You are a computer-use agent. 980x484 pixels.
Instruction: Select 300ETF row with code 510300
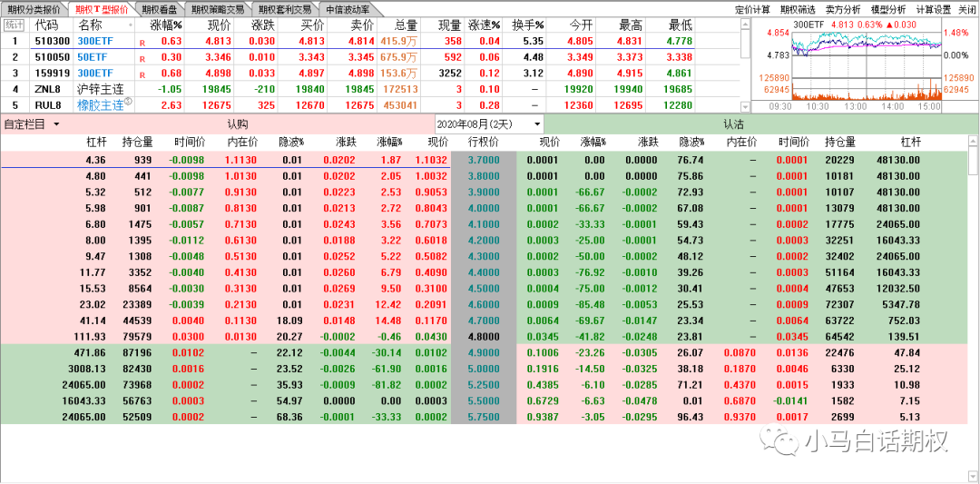click(x=371, y=41)
